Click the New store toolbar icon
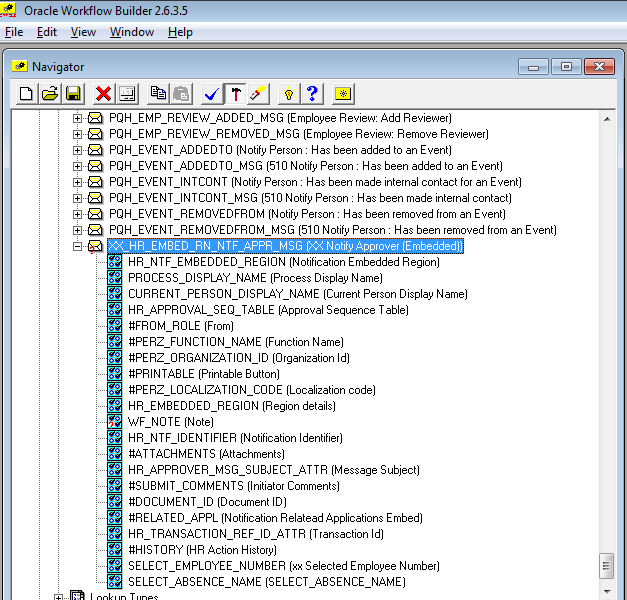Image resolution: width=627 pixels, height=600 pixels. pyautogui.click(x=27, y=94)
